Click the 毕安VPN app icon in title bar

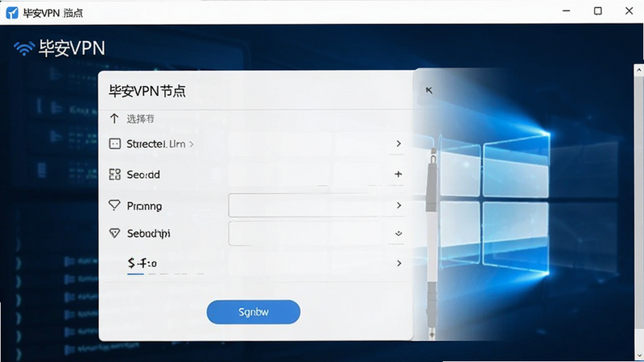[12, 13]
